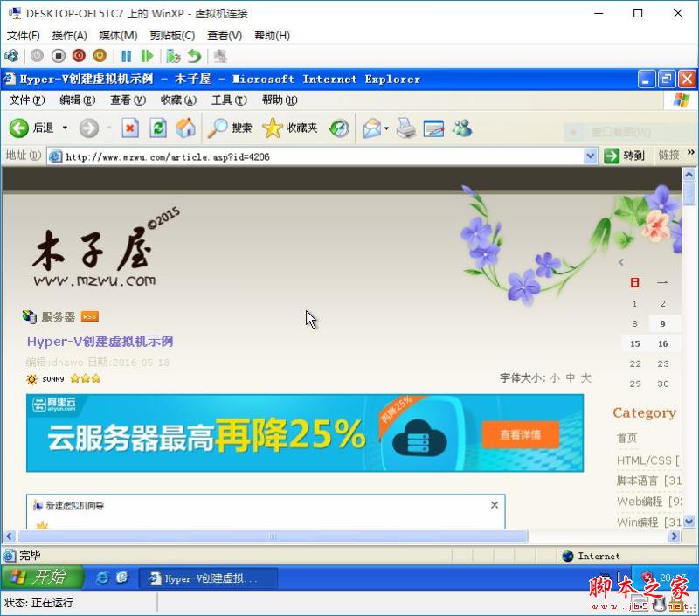Click the red Shut Down VM icon
This screenshot has height=616, width=699.
[x=79, y=56]
